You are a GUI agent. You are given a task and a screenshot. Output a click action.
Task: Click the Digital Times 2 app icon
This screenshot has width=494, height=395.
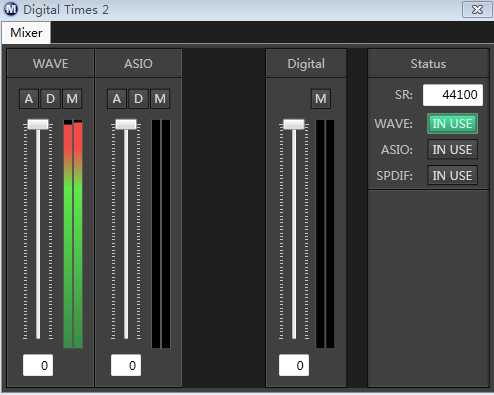11,9
